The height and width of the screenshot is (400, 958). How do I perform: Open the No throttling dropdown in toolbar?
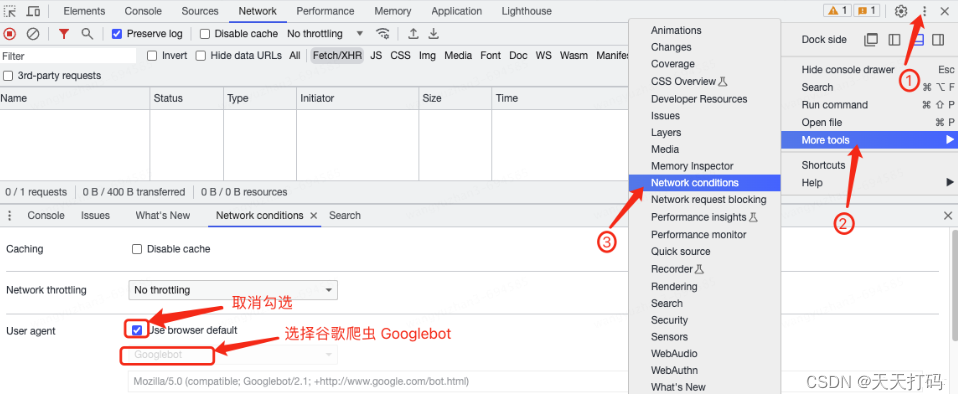click(320, 33)
